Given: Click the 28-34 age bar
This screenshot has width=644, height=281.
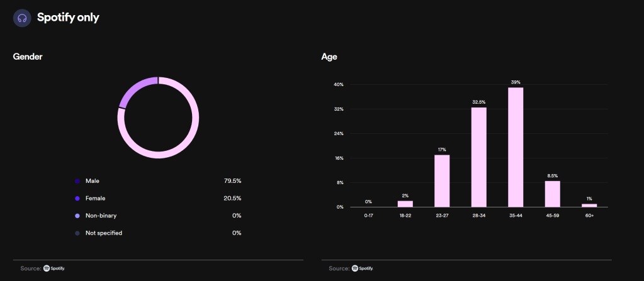Looking at the screenshot, I should pos(478,157).
